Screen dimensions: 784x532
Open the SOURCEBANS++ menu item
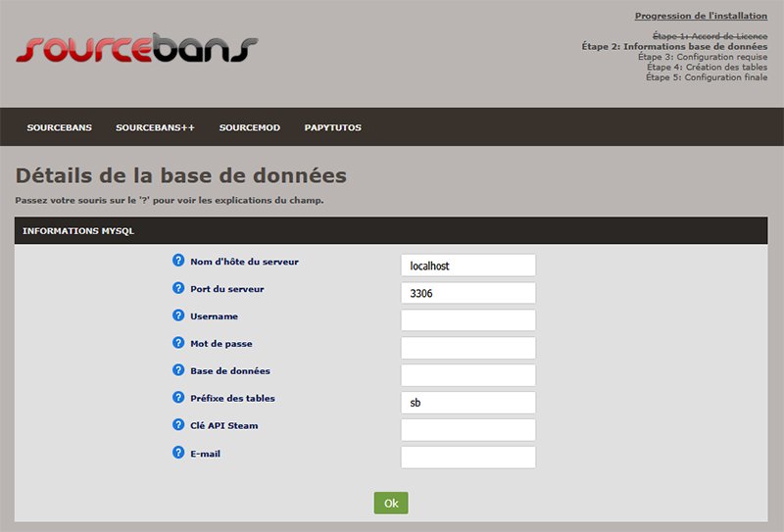point(155,128)
